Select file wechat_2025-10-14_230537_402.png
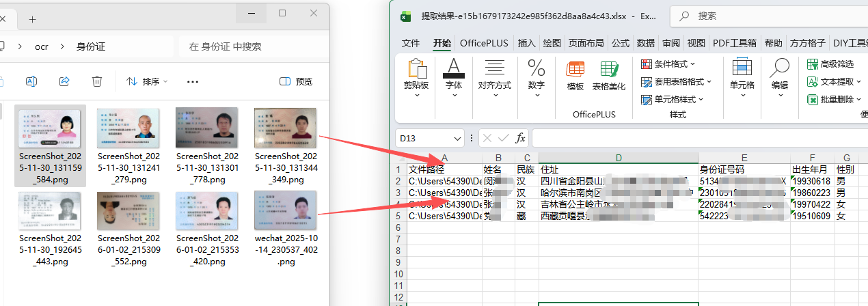 pyautogui.click(x=286, y=228)
